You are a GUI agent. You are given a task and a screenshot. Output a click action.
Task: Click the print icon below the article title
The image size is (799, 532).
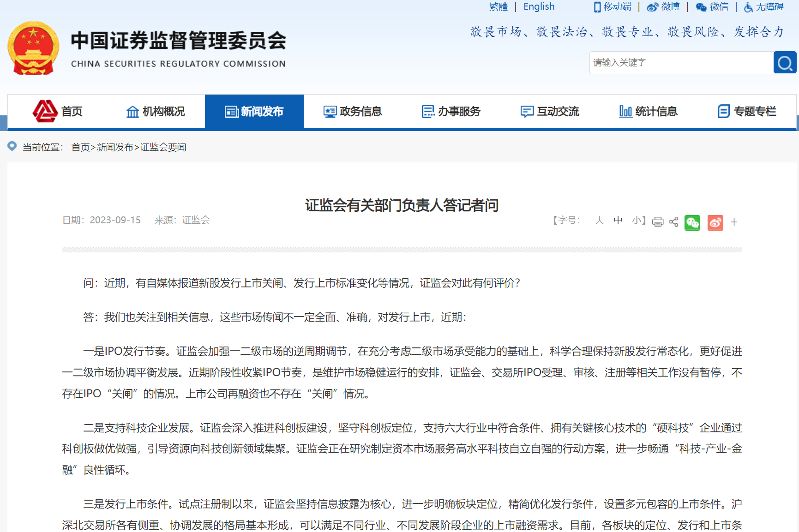pos(658,222)
